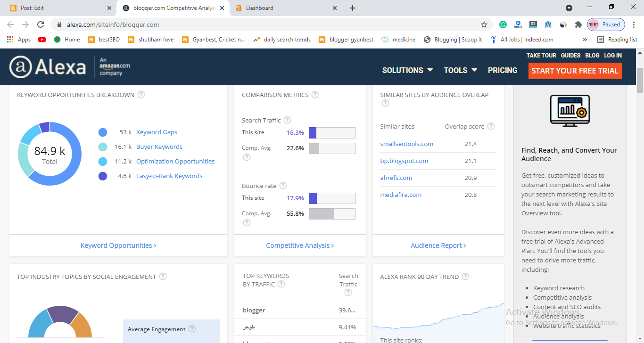Open help icon beside Search Traffic metric
Viewport: 644px width, 343px height.
[287, 120]
